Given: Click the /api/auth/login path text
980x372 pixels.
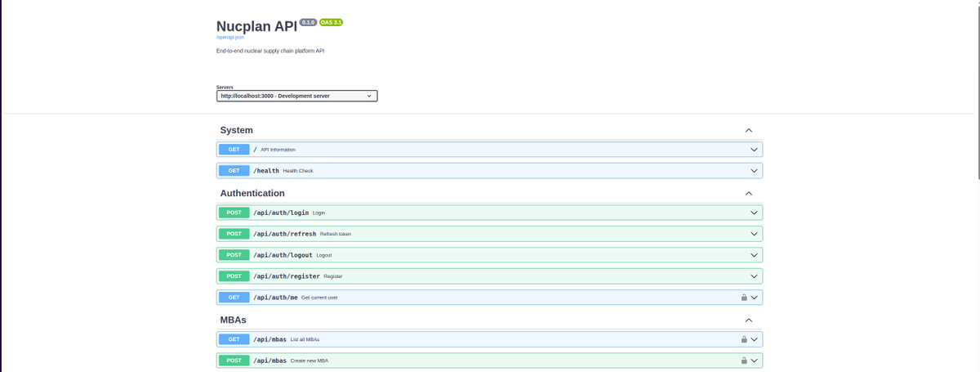Looking at the screenshot, I should 281,213.
